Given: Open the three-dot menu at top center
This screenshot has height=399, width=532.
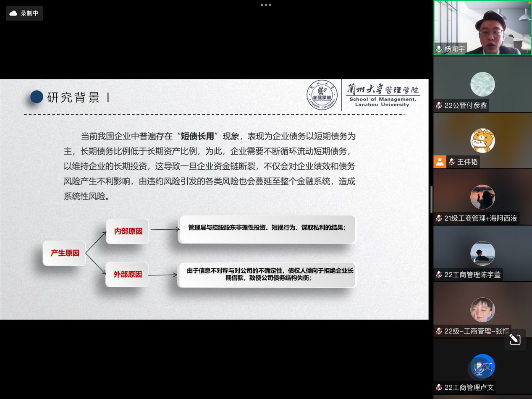Looking at the screenshot, I should pos(266,5).
